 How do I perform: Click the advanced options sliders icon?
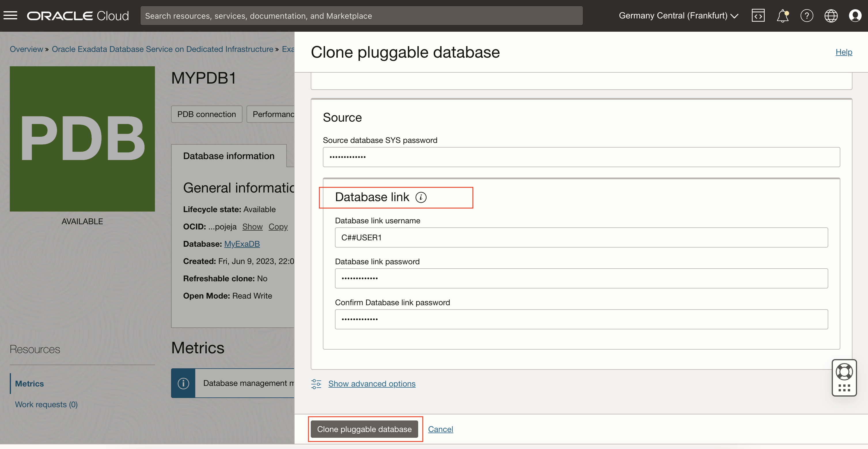pos(316,384)
